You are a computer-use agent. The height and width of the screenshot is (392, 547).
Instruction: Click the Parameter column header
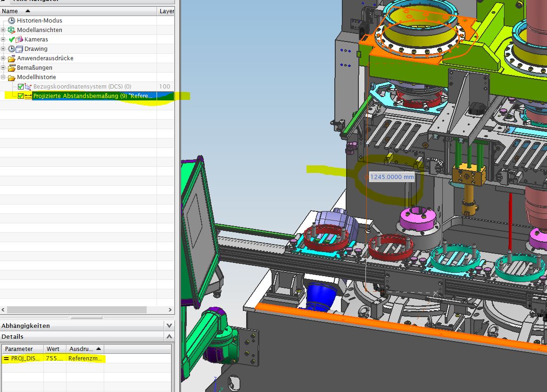(x=23, y=349)
